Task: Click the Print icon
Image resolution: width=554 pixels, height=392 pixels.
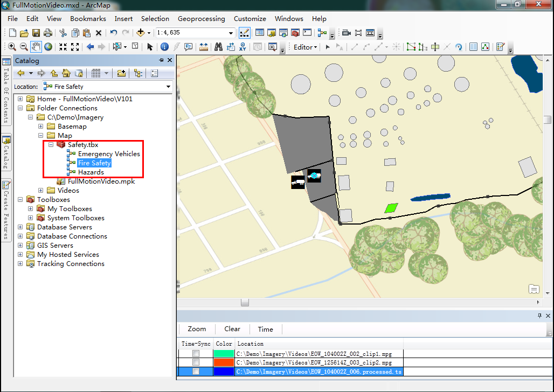Action: (x=48, y=33)
